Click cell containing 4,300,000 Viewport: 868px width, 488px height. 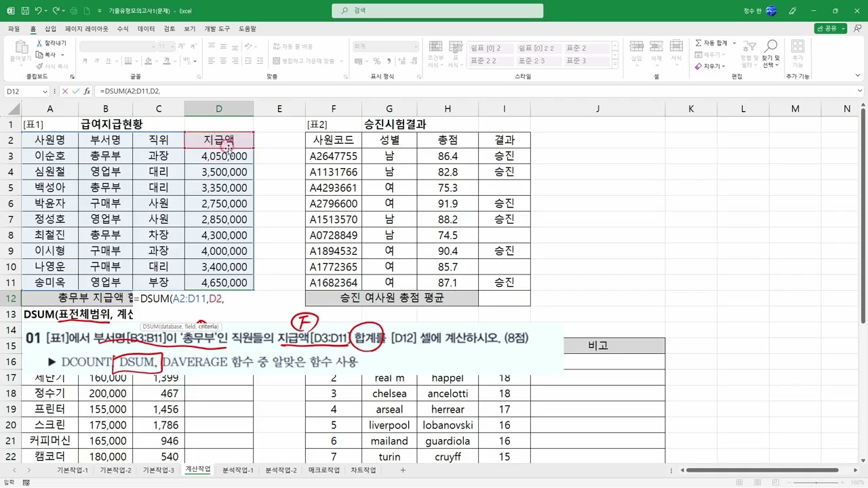(x=219, y=235)
